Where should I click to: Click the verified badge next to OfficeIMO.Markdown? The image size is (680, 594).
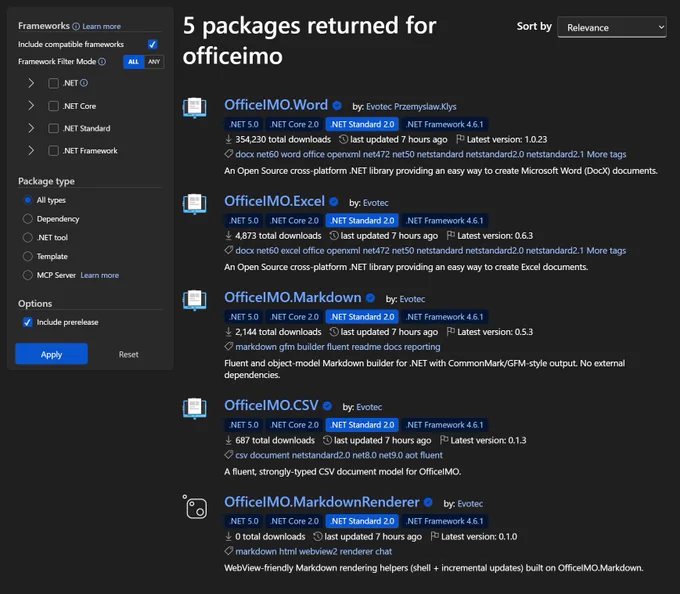(x=370, y=298)
